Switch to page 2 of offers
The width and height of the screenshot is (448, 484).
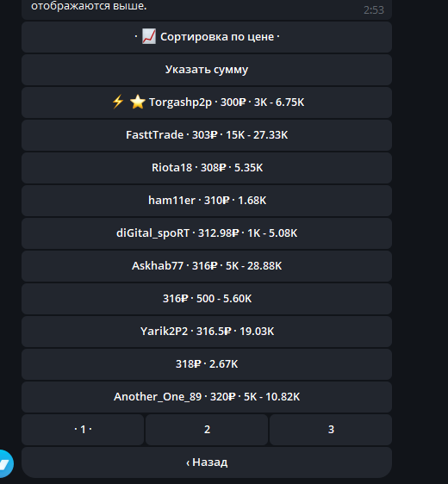207,430
